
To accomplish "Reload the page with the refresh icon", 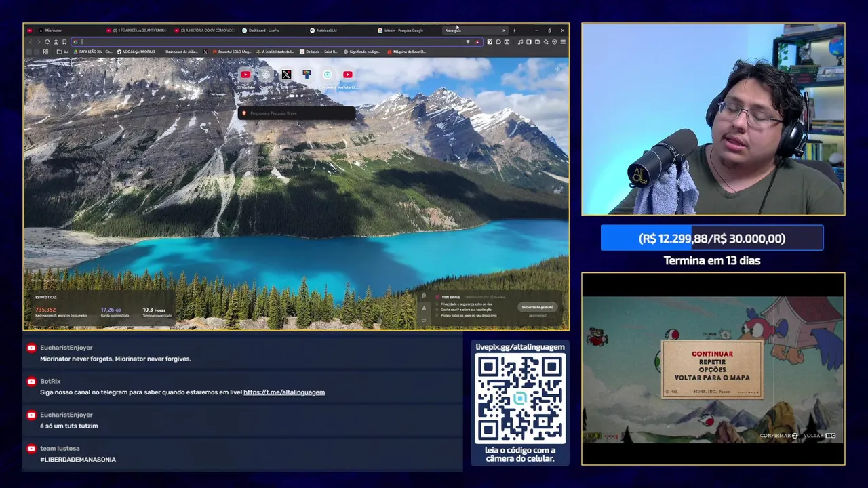I will coord(47,42).
